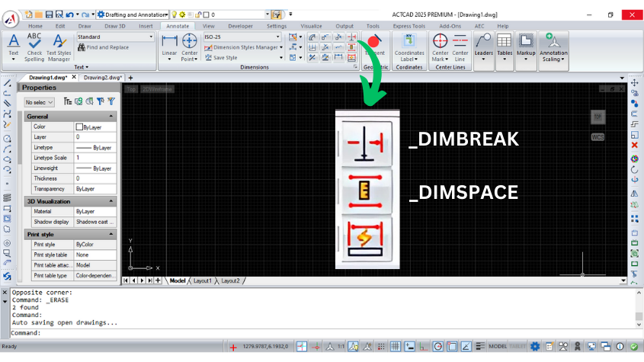Screen dimensions: 644x362
Task: Open the No selection dropdown in Properties
Action: (x=39, y=102)
